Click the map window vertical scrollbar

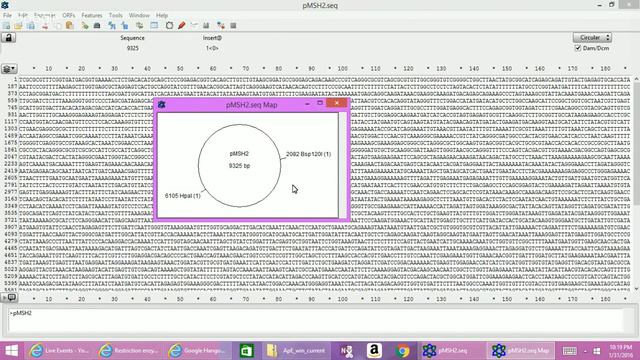pyautogui.click(x=343, y=165)
